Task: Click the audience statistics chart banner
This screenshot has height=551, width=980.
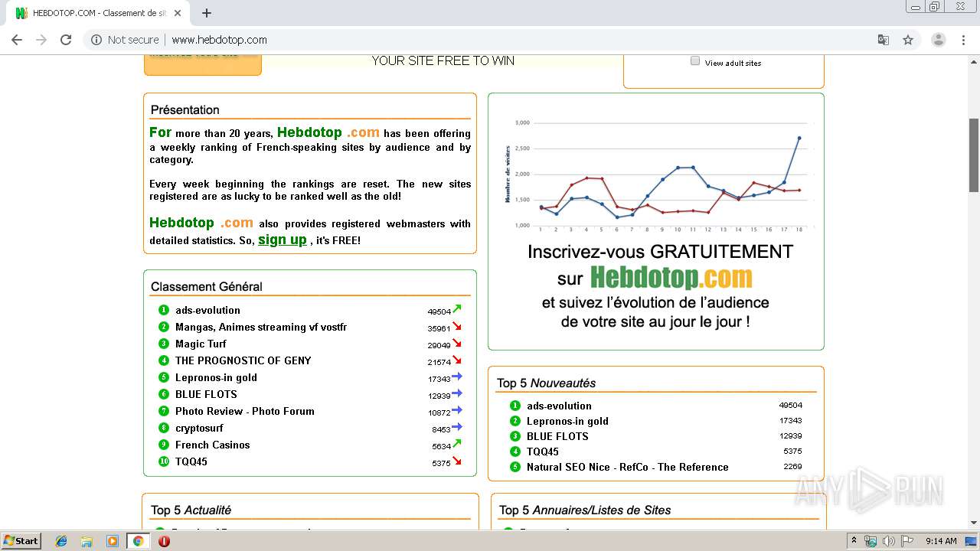Action: pos(656,222)
